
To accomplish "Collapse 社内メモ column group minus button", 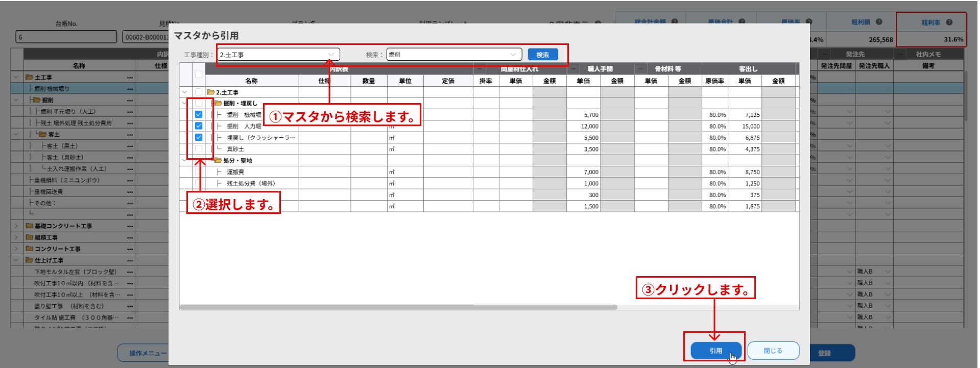I will click(x=900, y=54).
